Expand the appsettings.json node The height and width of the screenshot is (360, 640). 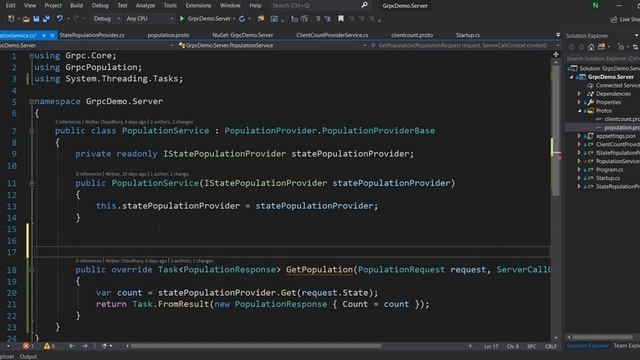579,136
